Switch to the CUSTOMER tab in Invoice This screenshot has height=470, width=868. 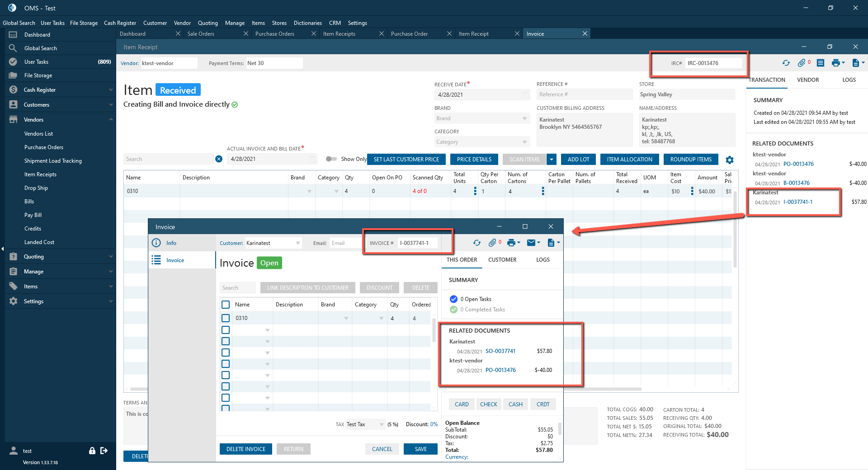(502, 260)
